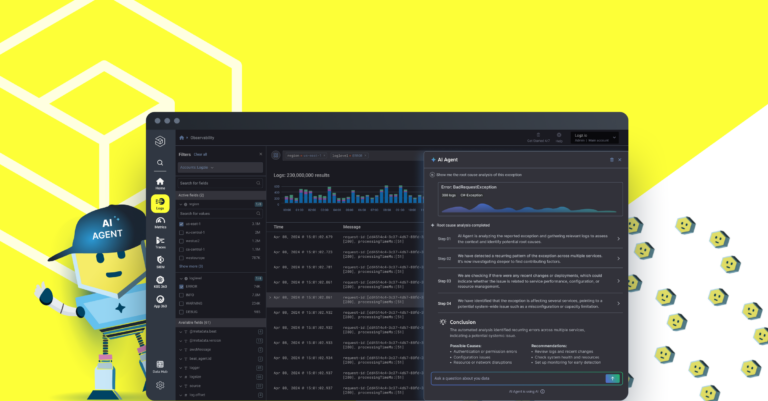
Task: Click Clear all filters link
Action: point(200,155)
